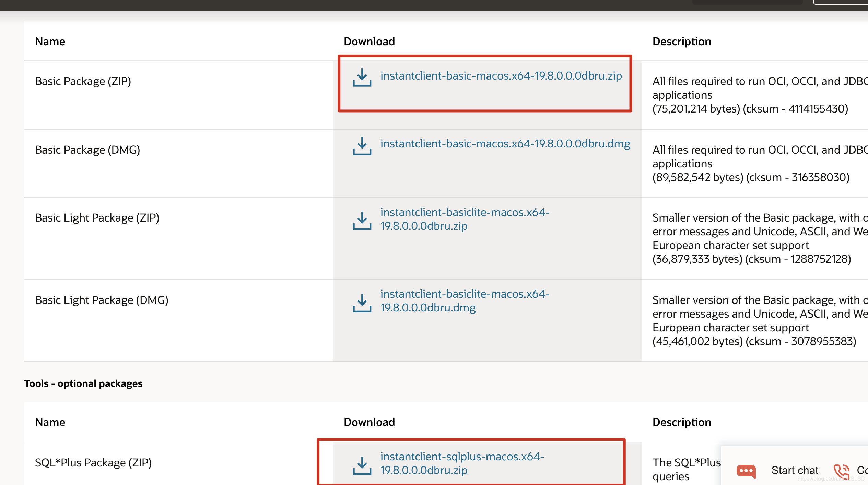Click Basic Package (ZIP) name cell
Viewport: 868px width, 485px height.
(x=83, y=81)
